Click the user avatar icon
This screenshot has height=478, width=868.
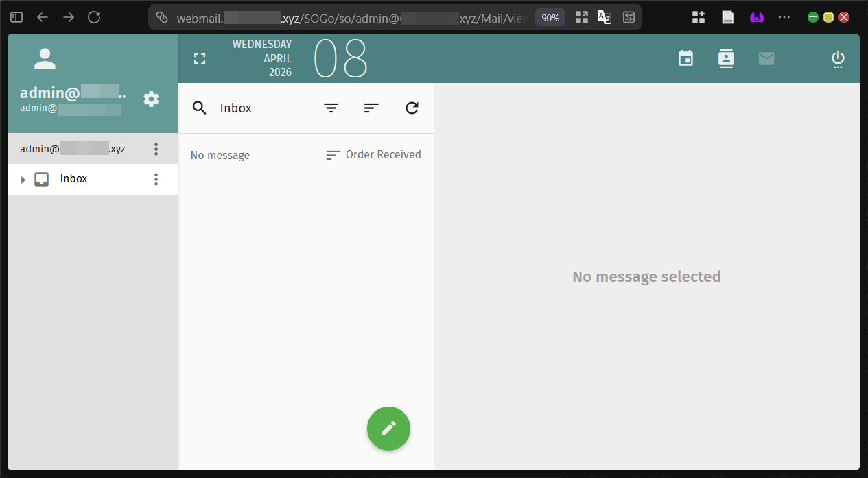coord(45,59)
